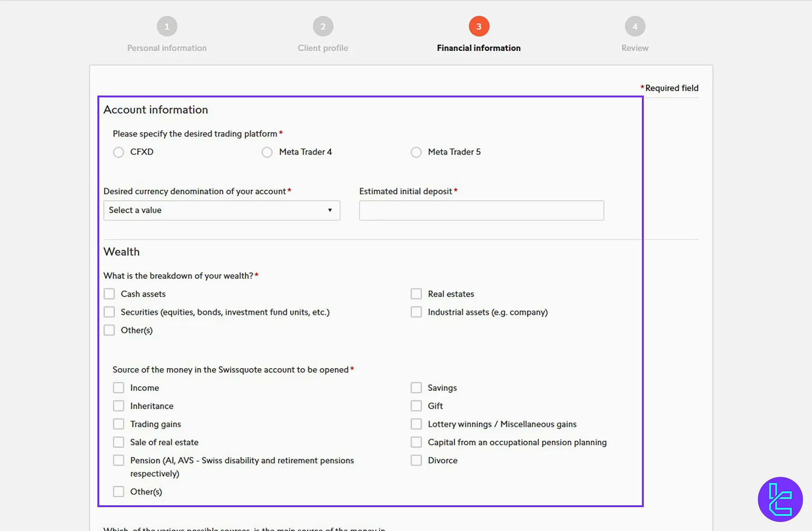Tick Lottery winnings / Miscellaneous gains
812x531 pixels.
point(416,424)
